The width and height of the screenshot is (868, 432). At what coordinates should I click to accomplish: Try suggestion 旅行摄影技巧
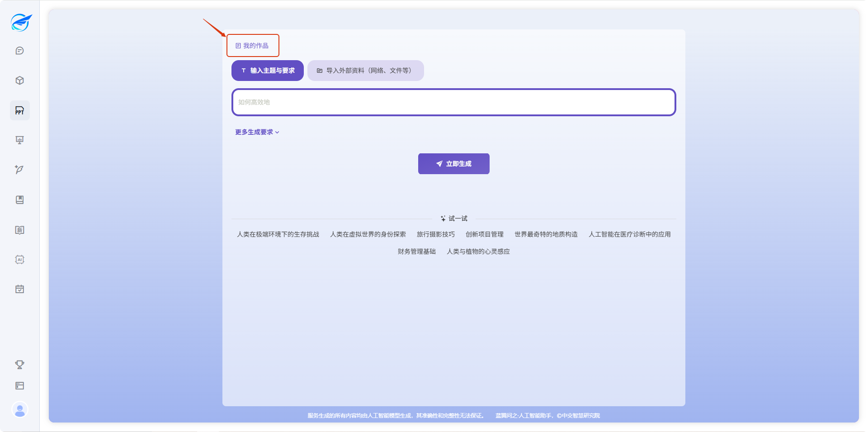pyautogui.click(x=436, y=234)
